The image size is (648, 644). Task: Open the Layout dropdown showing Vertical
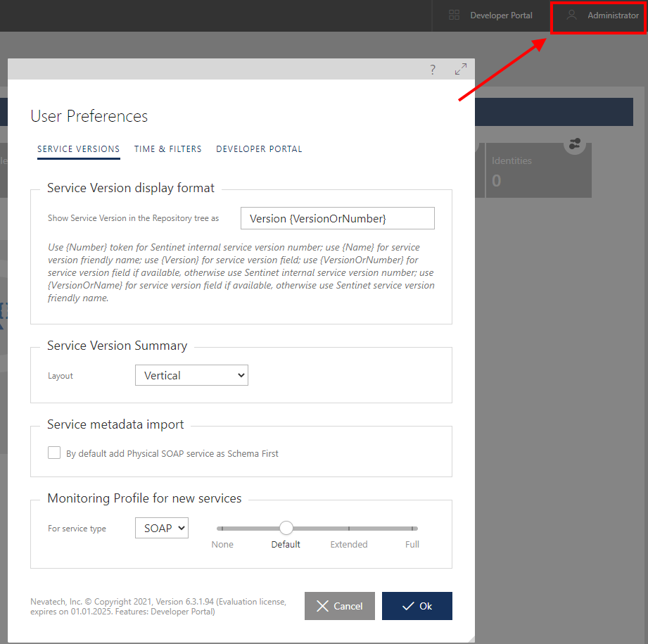191,375
